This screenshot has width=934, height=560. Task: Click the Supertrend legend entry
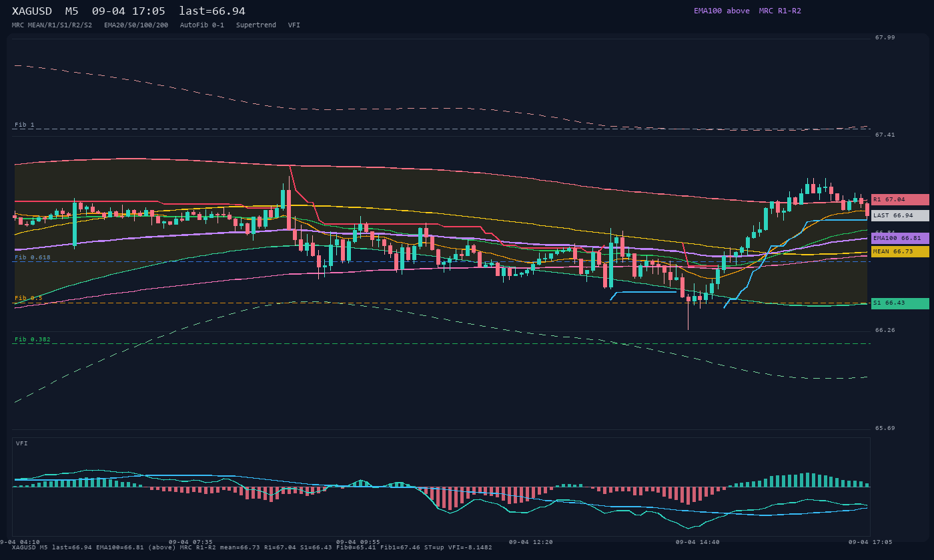256,25
